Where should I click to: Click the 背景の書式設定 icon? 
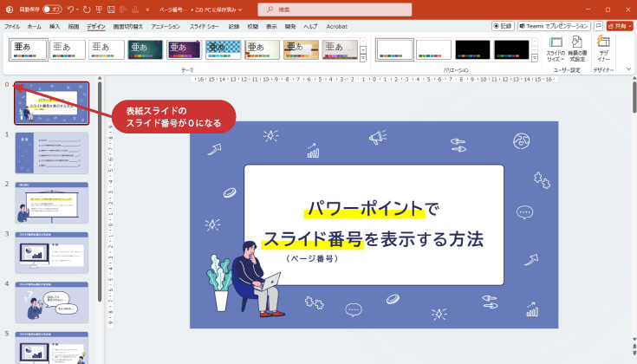coord(577,49)
